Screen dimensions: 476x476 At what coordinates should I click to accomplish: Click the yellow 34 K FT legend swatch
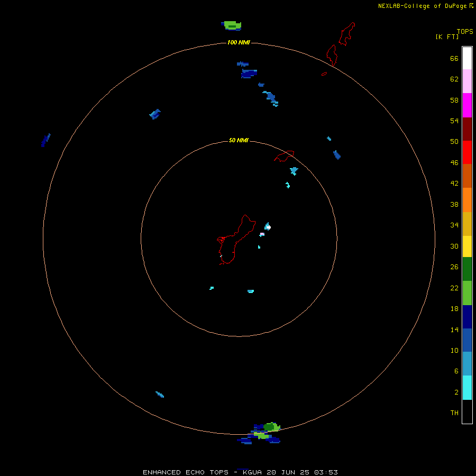467,246
